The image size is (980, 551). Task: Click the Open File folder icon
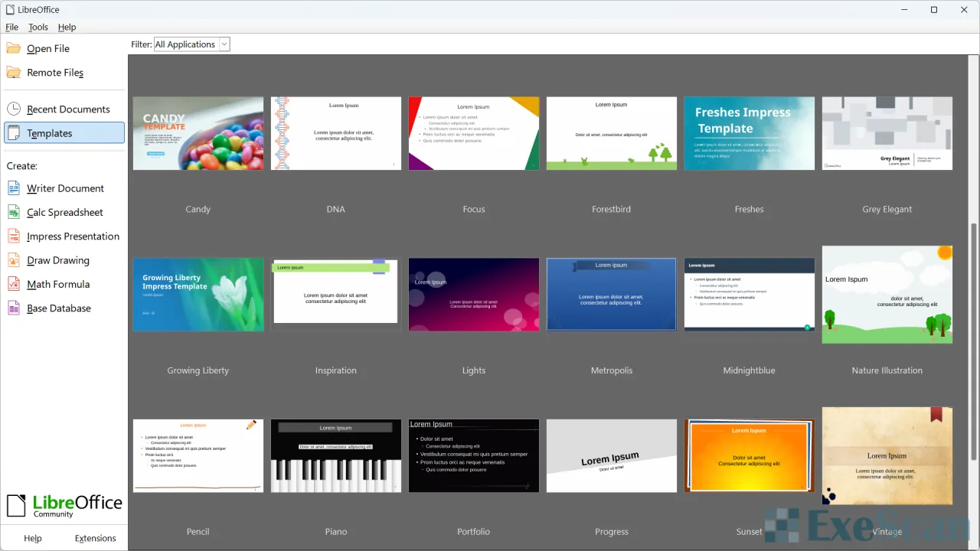(14, 48)
